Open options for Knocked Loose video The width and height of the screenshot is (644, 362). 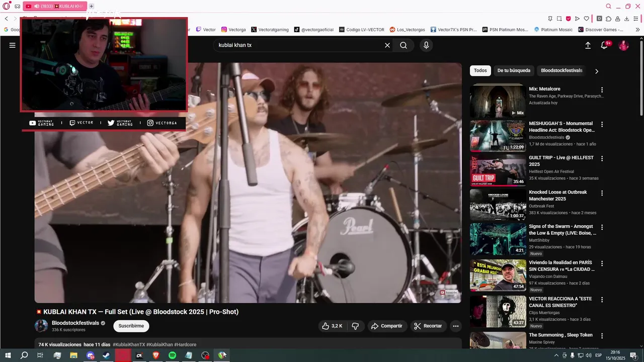pos(602,193)
